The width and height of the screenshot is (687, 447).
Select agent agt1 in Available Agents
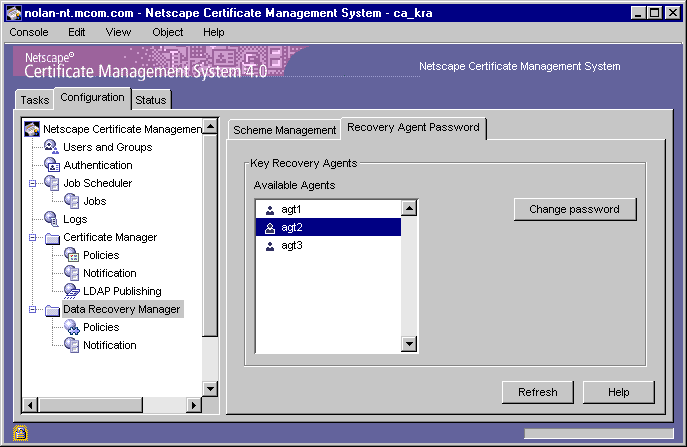328,209
